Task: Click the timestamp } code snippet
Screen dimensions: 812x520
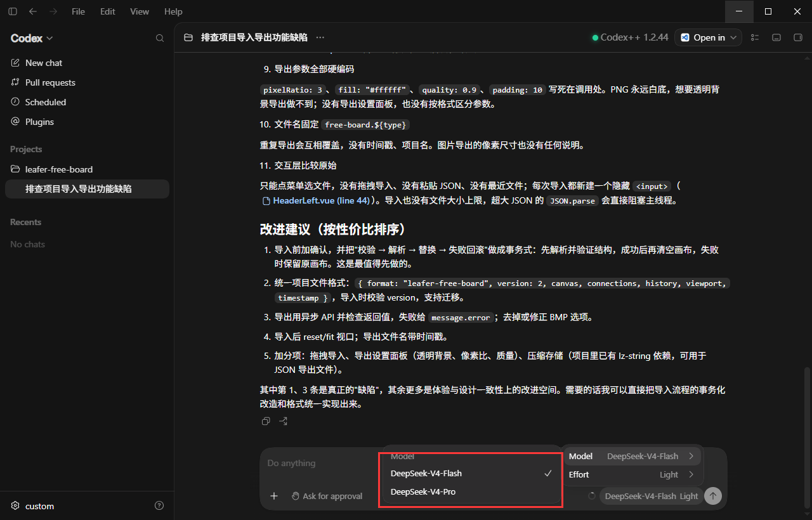Action: coord(303,298)
